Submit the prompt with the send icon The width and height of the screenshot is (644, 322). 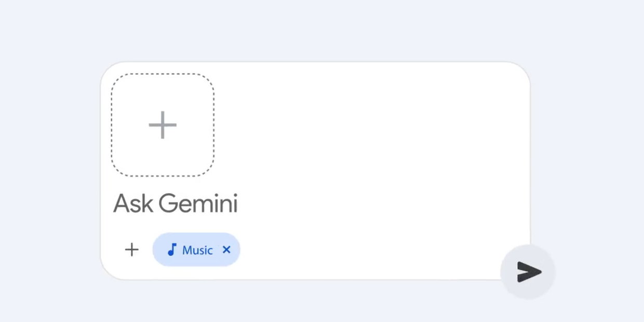click(x=528, y=272)
